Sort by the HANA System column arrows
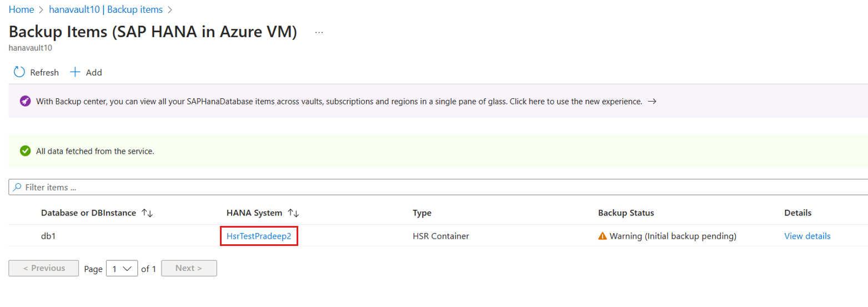 [x=294, y=213]
